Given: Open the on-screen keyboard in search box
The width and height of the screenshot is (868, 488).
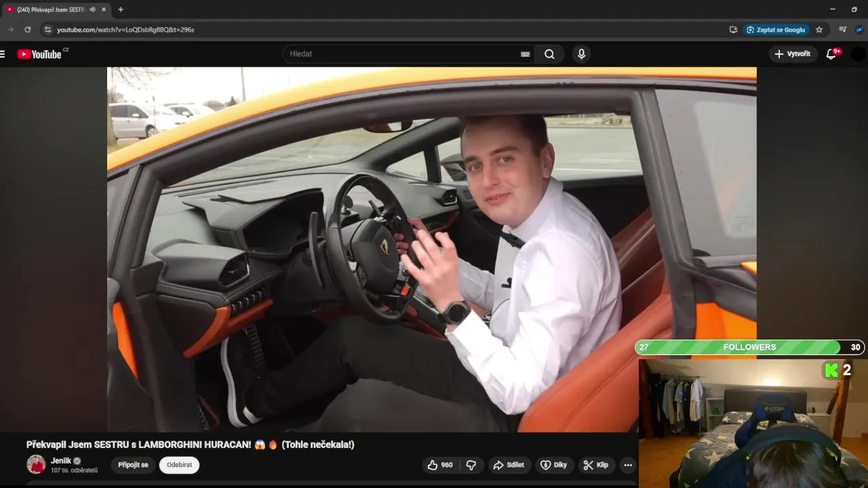Looking at the screenshot, I should (x=525, y=54).
